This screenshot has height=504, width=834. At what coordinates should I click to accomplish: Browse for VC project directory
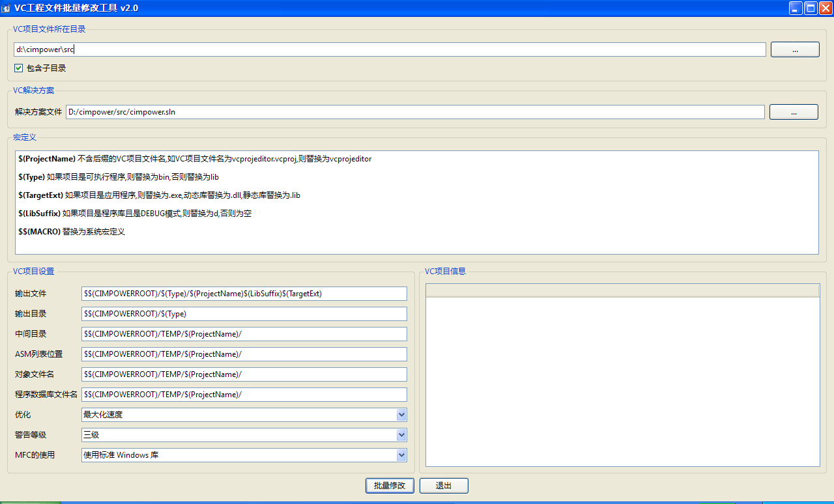[x=795, y=49]
